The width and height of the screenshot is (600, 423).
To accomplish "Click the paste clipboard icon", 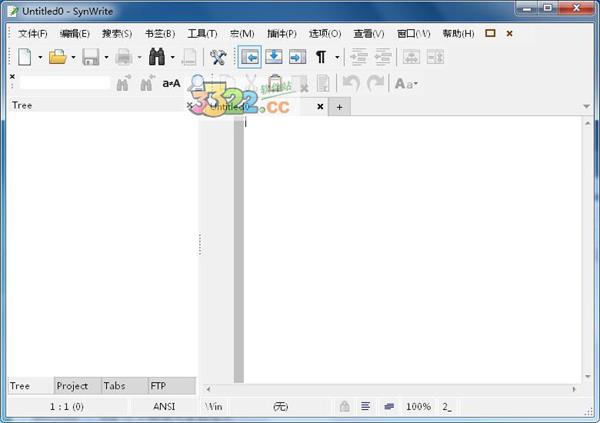I will coord(275,82).
